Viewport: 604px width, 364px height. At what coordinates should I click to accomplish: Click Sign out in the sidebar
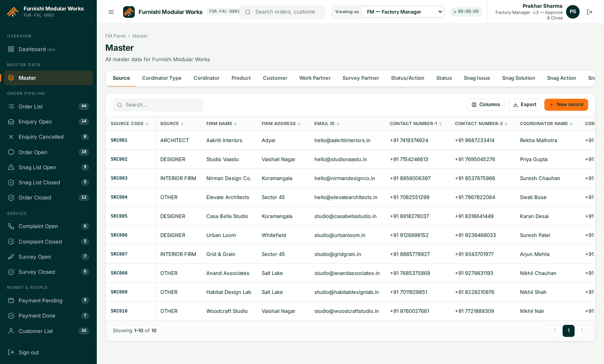point(48,352)
